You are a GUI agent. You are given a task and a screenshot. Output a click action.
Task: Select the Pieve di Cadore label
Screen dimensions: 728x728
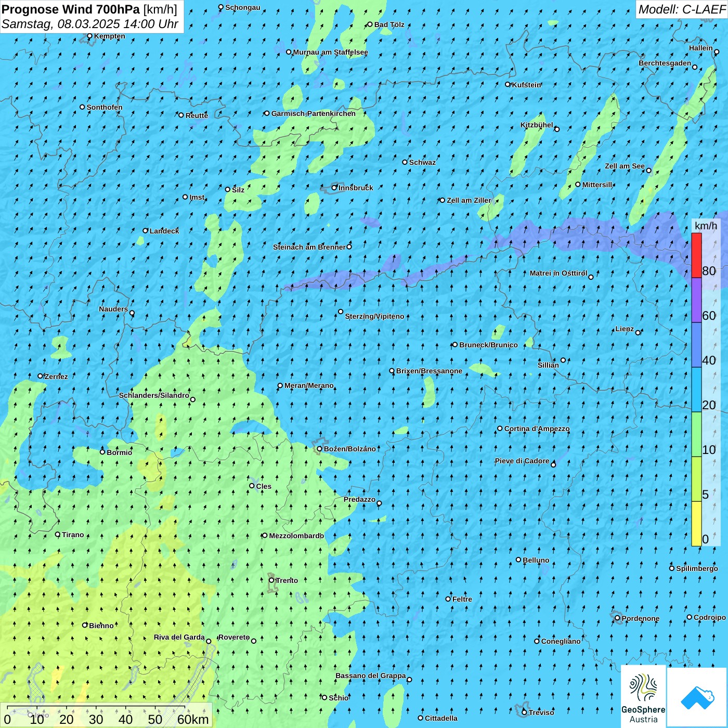point(522,461)
